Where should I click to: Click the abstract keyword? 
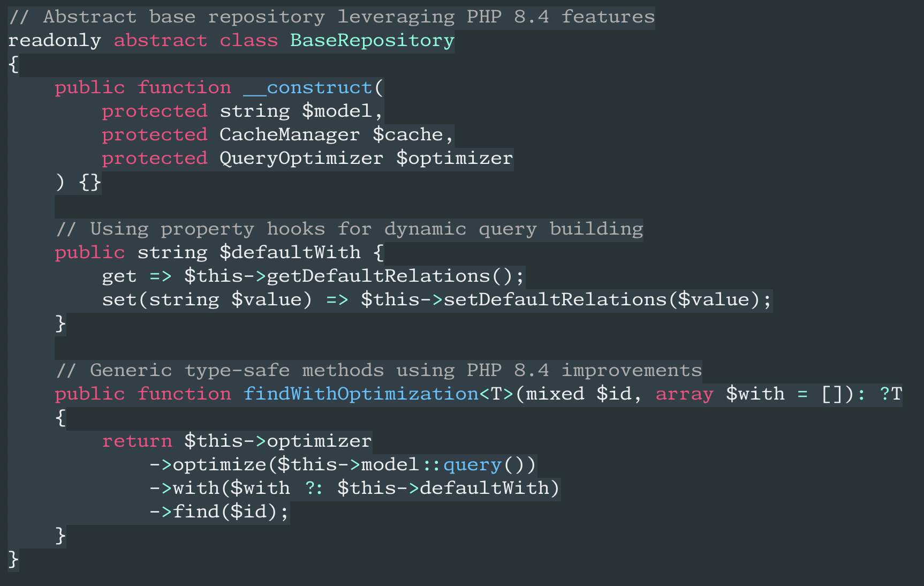(x=160, y=41)
